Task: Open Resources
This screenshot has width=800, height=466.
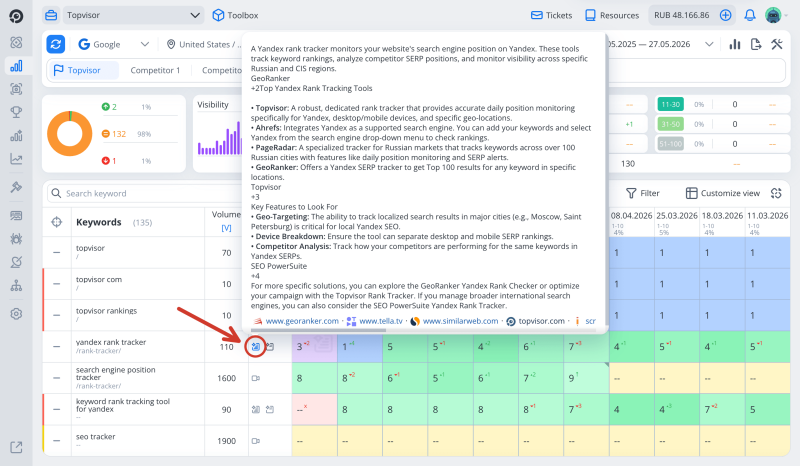Action: pyautogui.click(x=612, y=15)
